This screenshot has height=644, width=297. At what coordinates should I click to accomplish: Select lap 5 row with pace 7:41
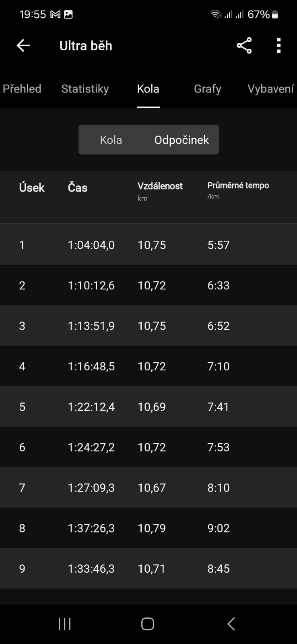[x=148, y=407]
